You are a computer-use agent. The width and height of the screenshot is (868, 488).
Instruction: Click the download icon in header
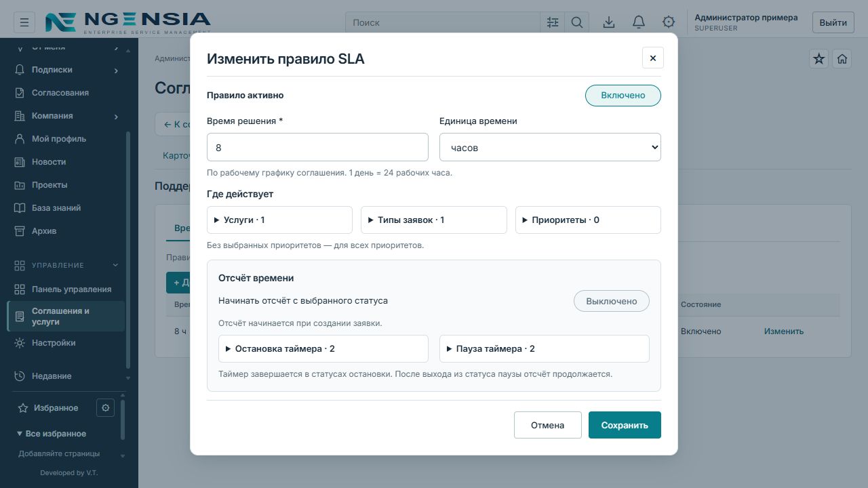pyautogui.click(x=609, y=22)
